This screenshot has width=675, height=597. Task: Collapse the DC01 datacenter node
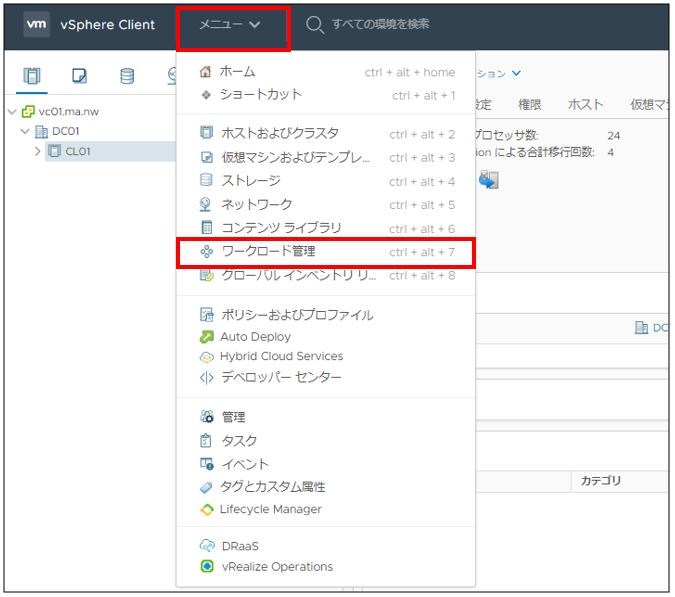25,131
